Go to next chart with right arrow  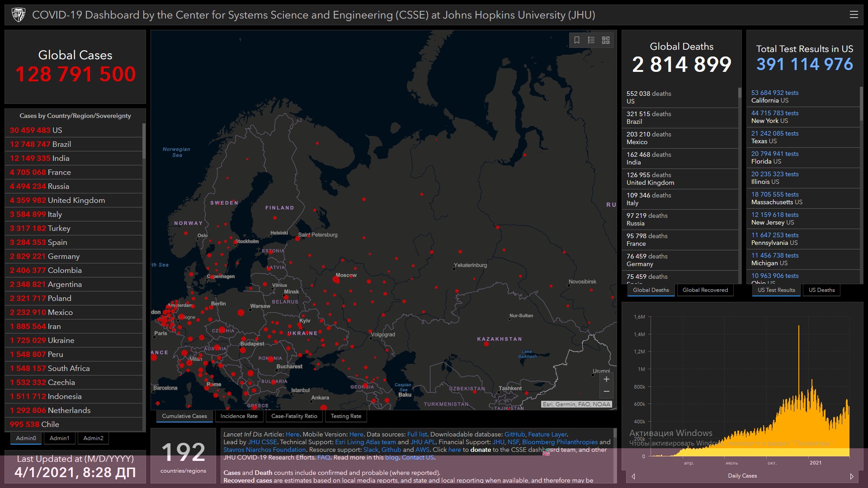[852, 476]
